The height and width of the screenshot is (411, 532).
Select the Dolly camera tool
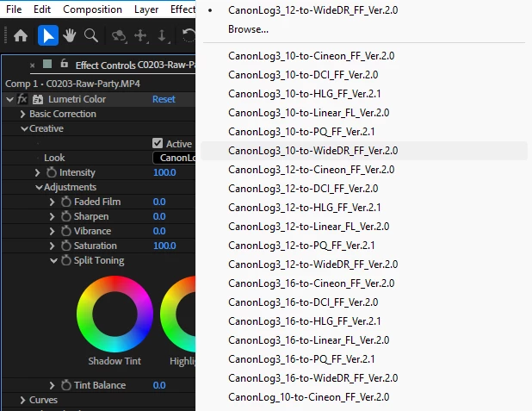point(162,36)
